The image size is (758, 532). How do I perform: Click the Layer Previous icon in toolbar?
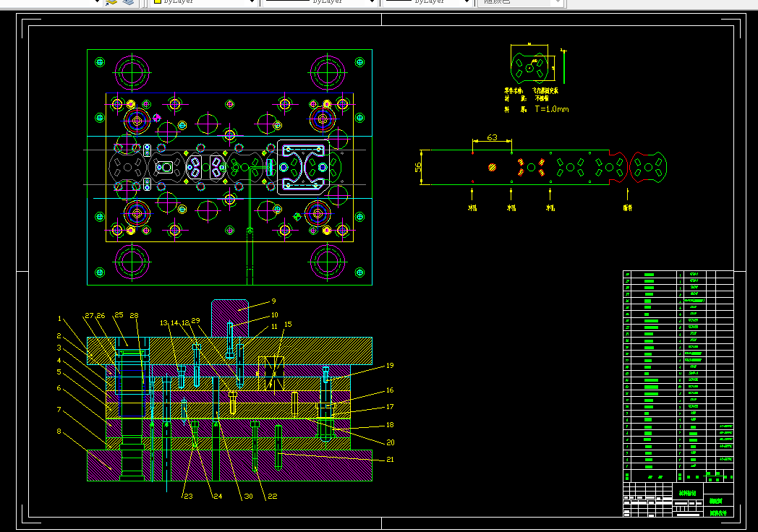point(111,2)
